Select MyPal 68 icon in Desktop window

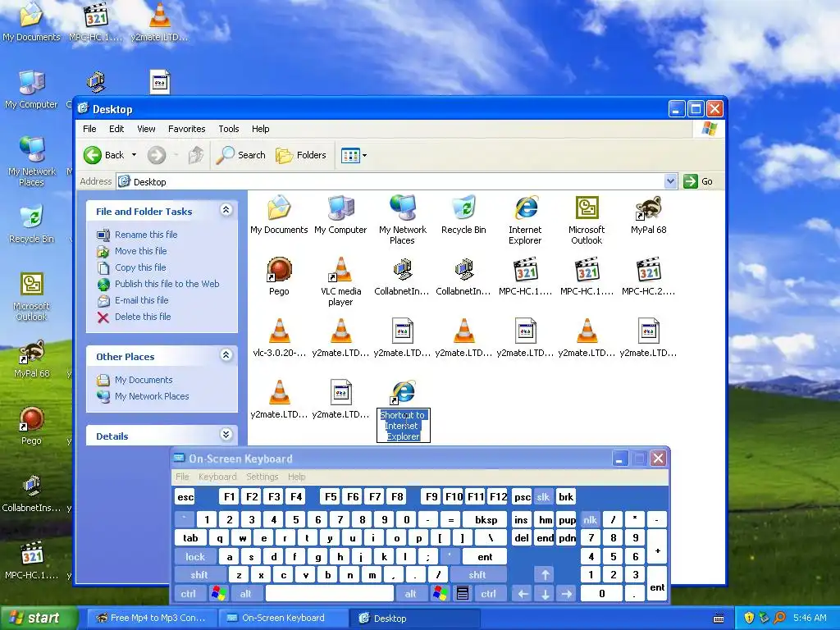pos(648,208)
